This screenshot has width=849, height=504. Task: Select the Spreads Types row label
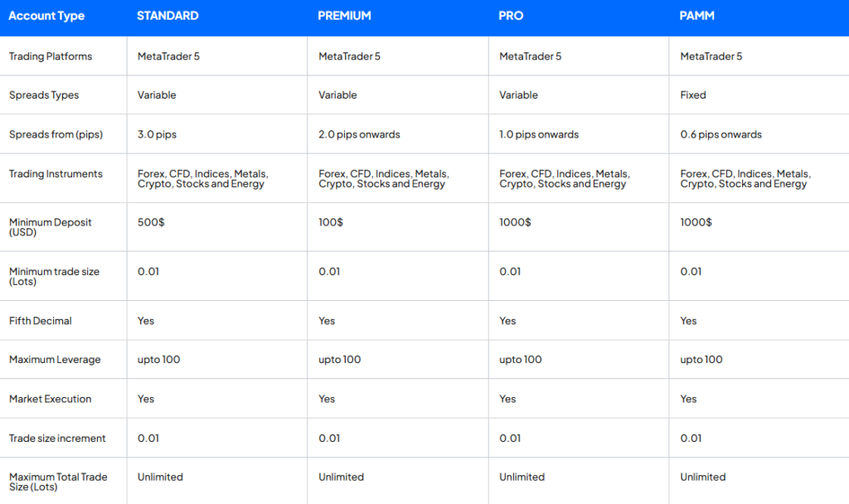point(44,95)
